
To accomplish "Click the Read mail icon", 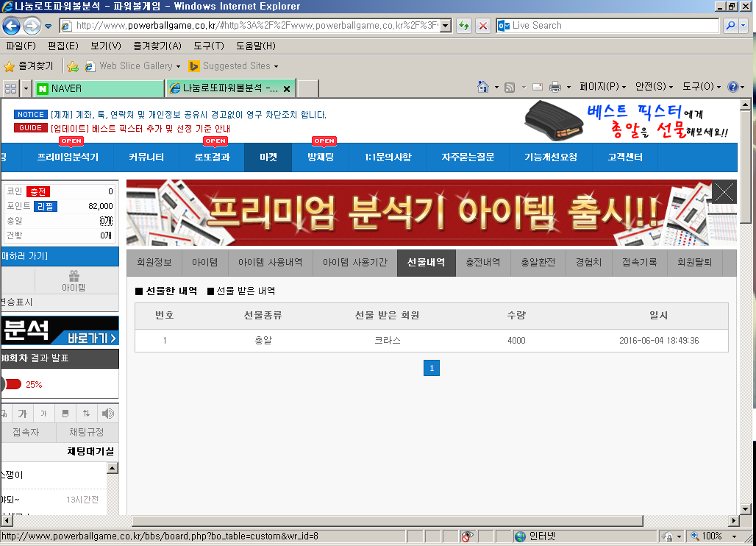I will pyautogui.click(x=538, y=88).
